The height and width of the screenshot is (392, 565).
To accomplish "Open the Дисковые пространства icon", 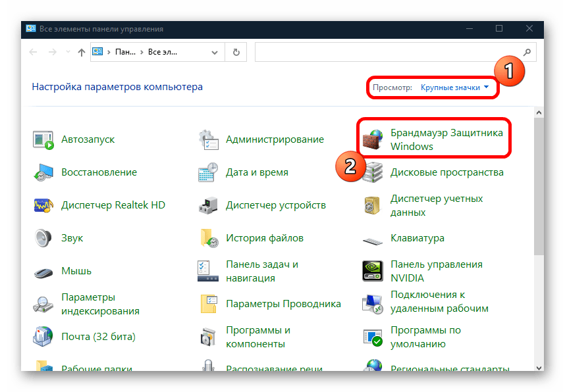I will click(373, 172).
